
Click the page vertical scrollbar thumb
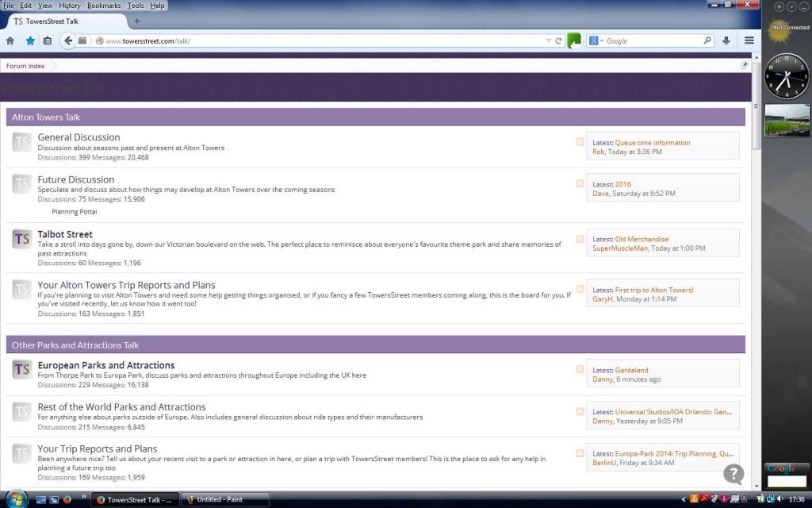point(756,106)
